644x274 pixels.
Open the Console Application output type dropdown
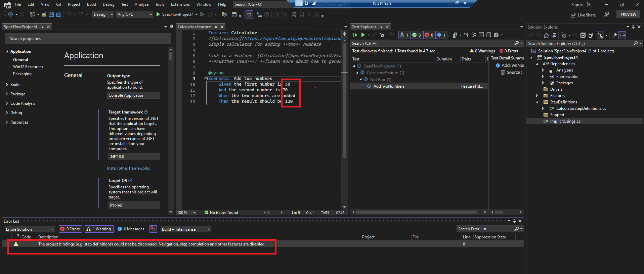[x=133, y=95]
